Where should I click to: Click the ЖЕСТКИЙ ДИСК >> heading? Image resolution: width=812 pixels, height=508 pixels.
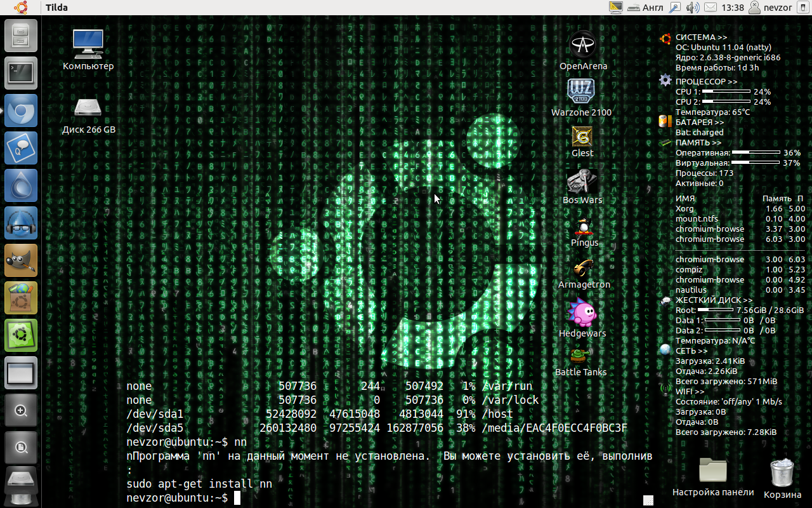(x=714, y=300)
